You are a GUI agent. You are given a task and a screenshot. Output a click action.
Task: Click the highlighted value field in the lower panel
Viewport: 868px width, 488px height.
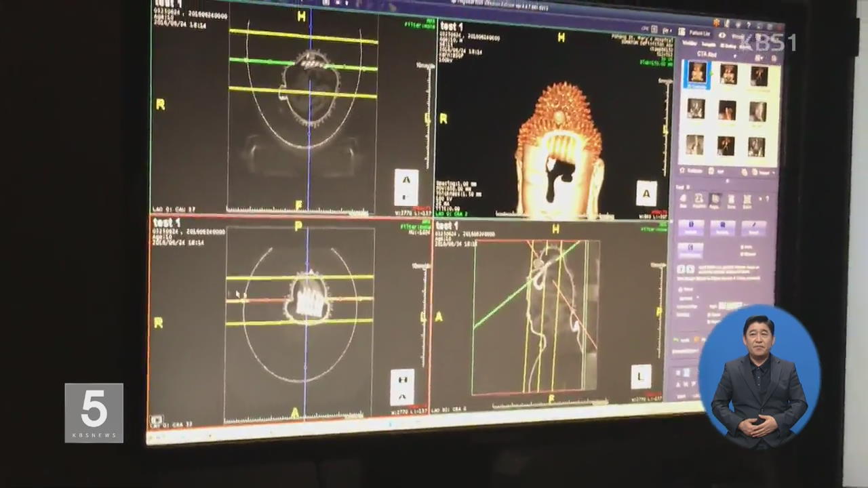tap(730, 306)
